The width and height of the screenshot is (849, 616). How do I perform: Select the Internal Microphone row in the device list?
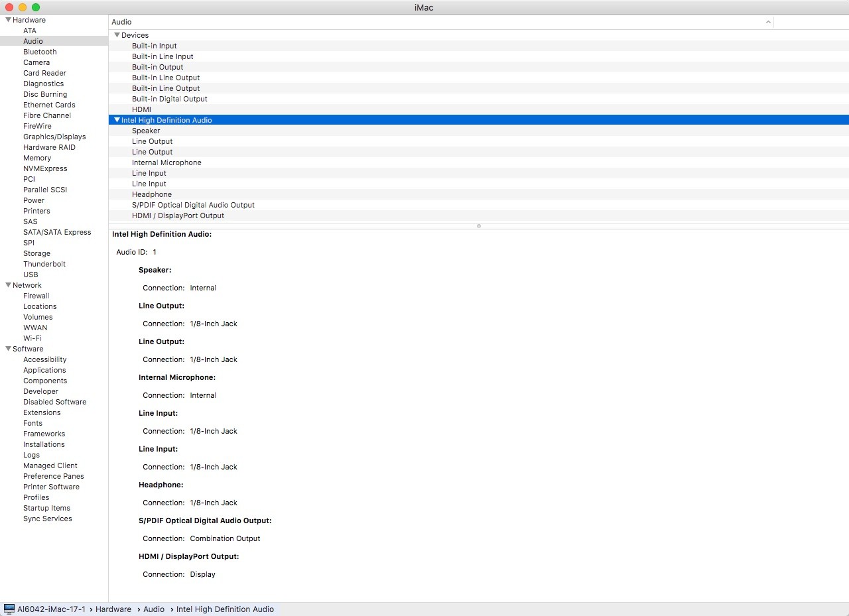(479, 162)
